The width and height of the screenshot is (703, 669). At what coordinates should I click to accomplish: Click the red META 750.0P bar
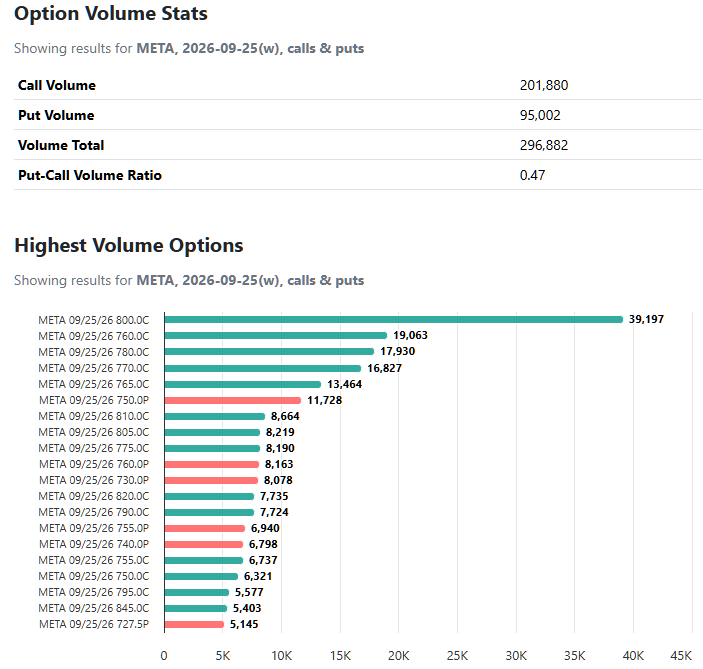(x=233, y=400)
